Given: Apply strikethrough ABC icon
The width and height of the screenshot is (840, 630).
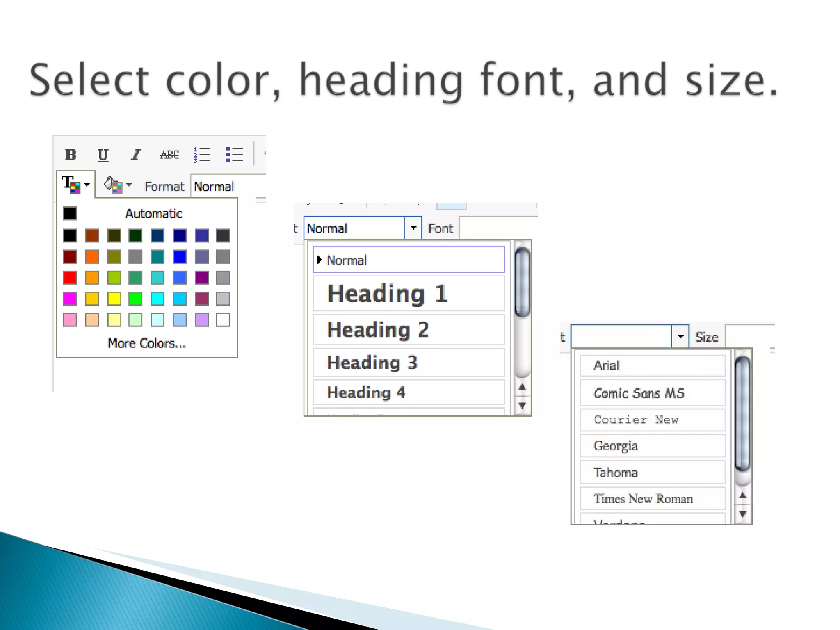Looking at the screenshot, I should [169, 155].
